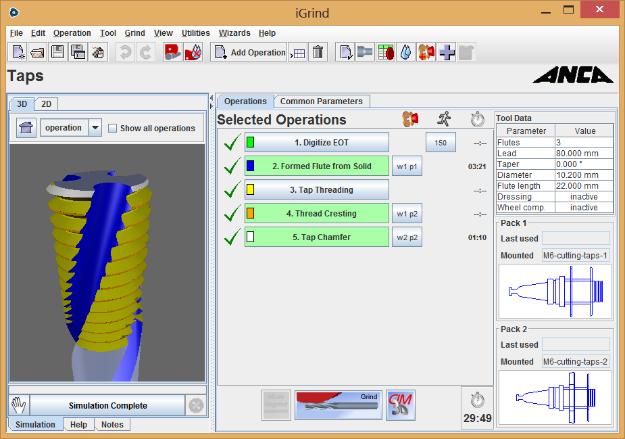
Task: Open file using the folder icon
Action: coord(37,52)
